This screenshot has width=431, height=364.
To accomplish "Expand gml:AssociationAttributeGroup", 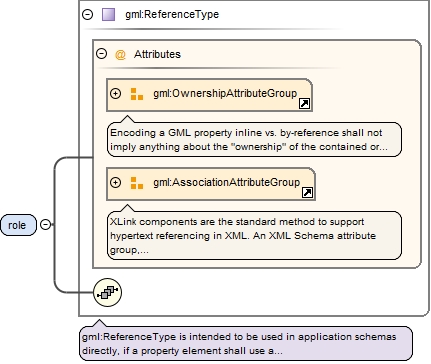I will 115,183.
